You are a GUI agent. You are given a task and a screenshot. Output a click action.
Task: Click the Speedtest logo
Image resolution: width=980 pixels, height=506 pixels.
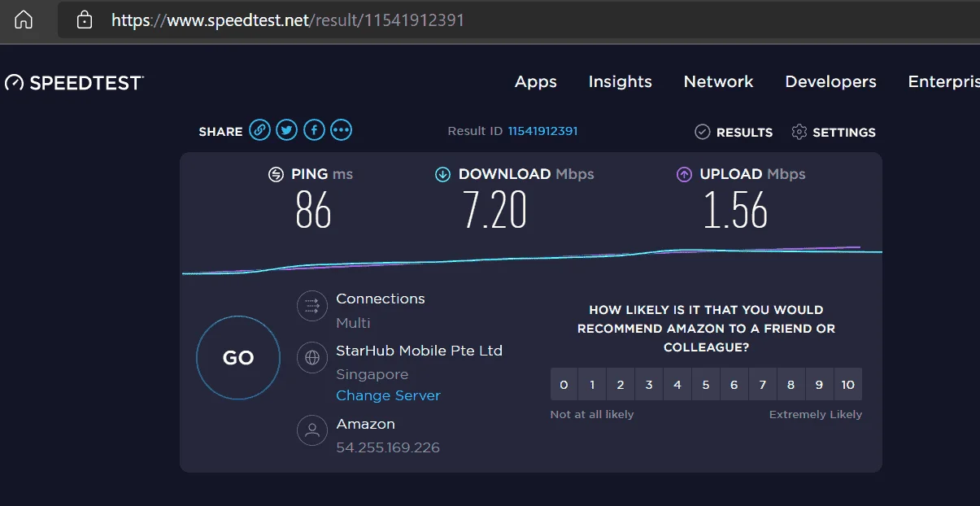(74, 82)
